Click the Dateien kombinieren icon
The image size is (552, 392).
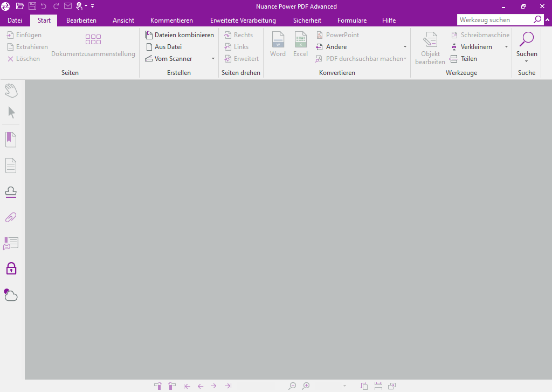point(149,35)
